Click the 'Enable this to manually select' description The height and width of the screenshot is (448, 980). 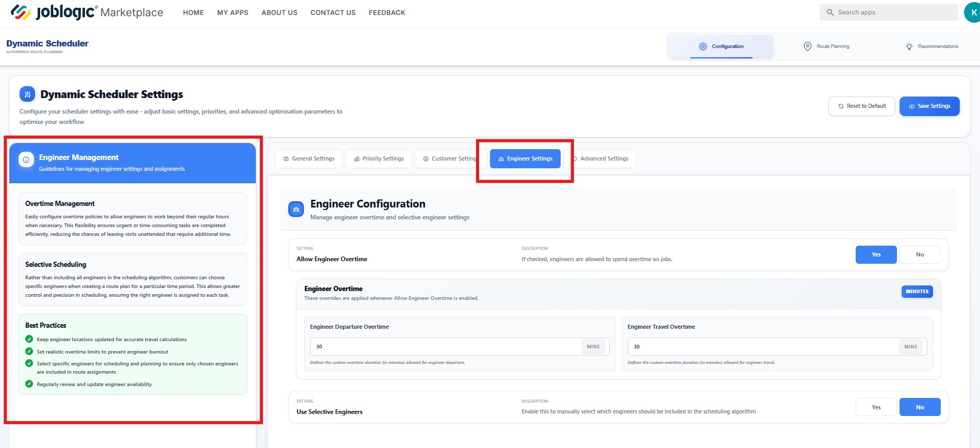pos(639,412)
